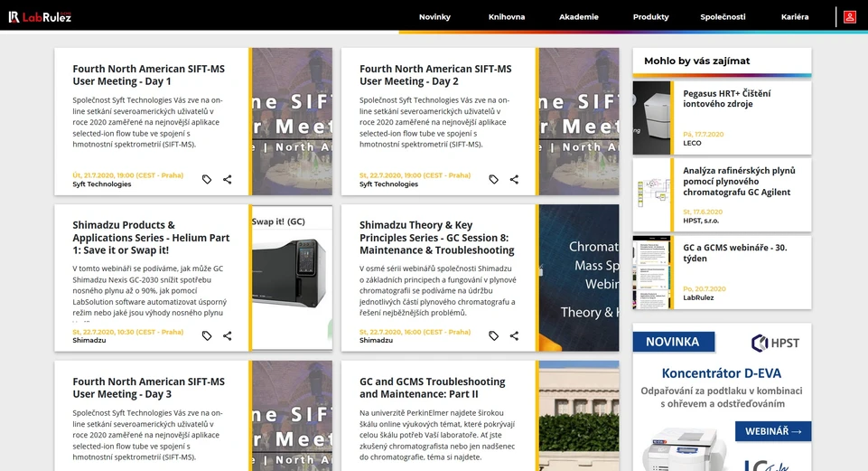This screenshot has height=471, width=868.
Task: Open thumbnail of GC a GCMS webináře article
Action: pyautogui.click(x=651, y=271)
